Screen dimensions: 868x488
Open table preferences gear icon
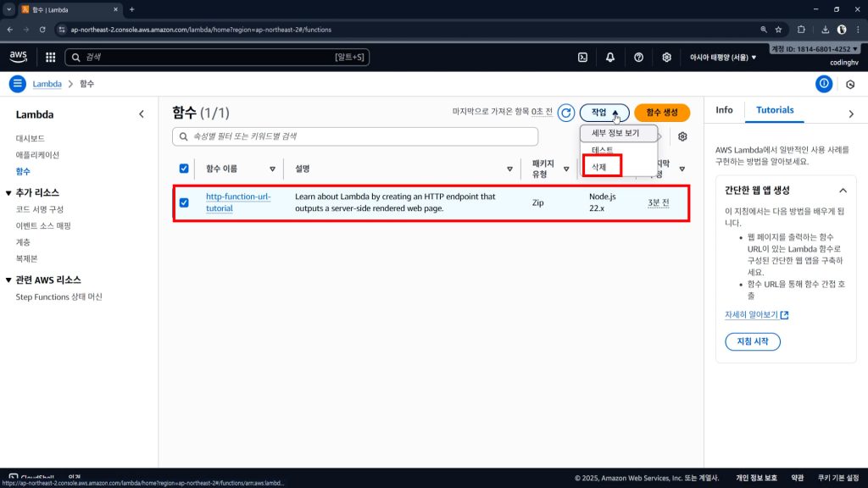[682, 136]
